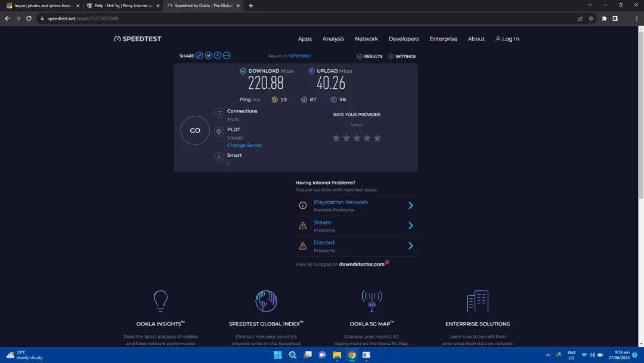The image size is (644, 363).
Task: Click the taskbar clock and date
Action: 619,355
